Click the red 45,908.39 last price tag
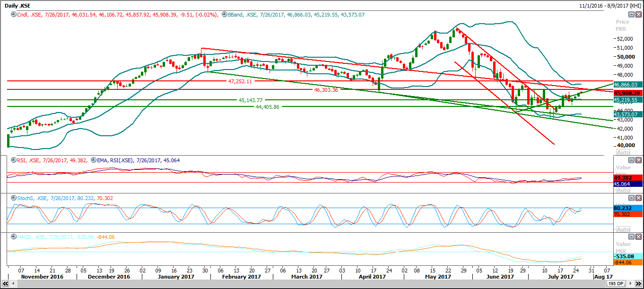This screenshot has height=289, width=644. pos(628,93)
